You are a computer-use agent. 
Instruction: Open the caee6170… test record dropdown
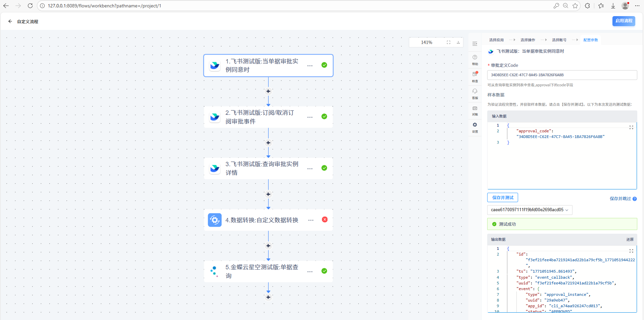[x=530, y=210]
